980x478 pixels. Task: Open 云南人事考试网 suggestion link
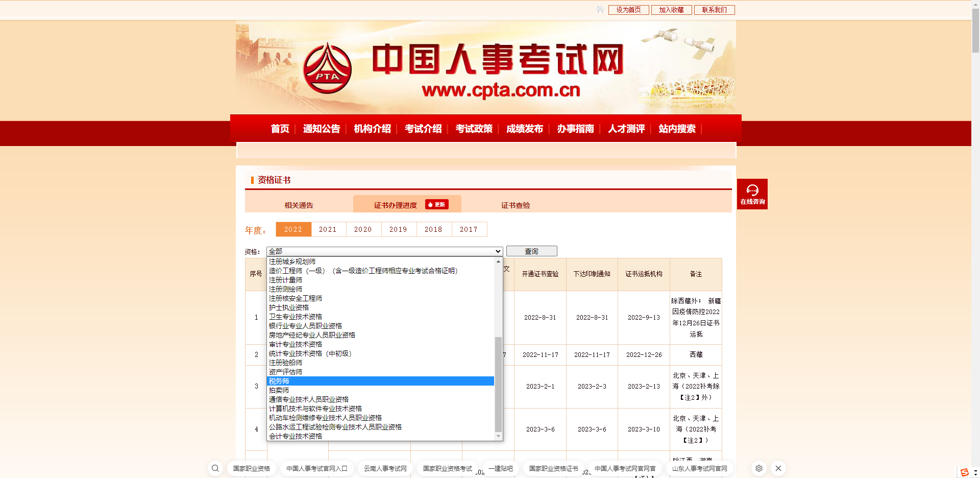pos(385,468)
